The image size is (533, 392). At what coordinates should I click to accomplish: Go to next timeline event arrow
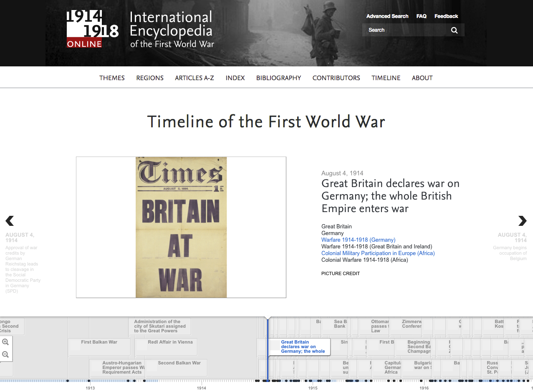click(522, 220)
